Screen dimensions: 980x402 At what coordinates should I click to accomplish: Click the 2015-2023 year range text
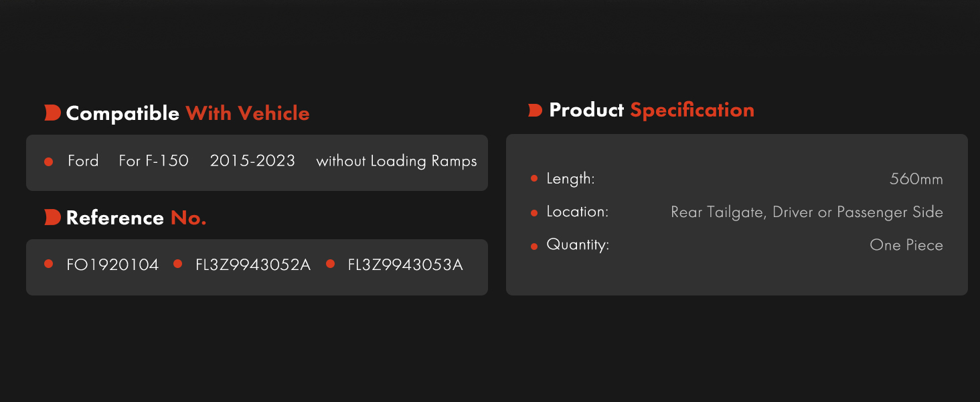(252, 161)
